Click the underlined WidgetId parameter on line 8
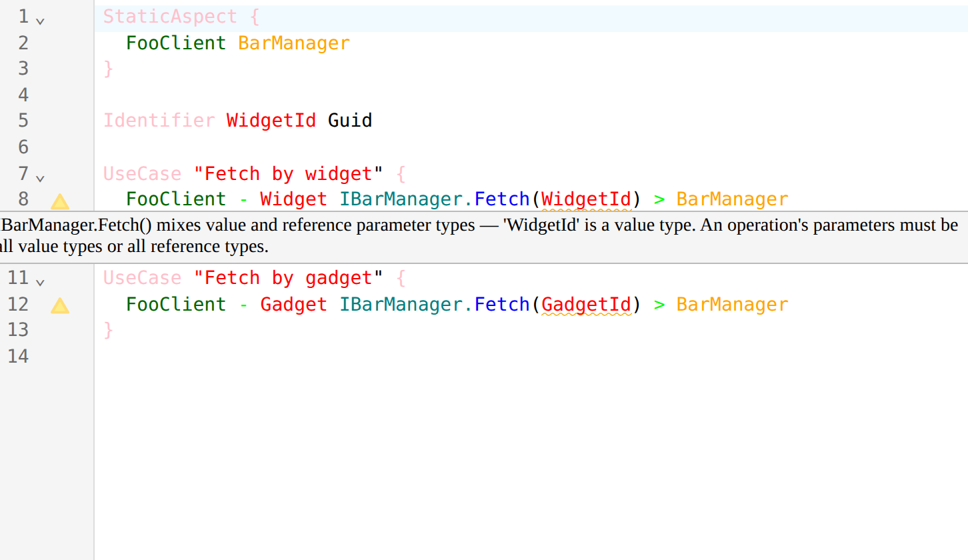 coord(586,199)
